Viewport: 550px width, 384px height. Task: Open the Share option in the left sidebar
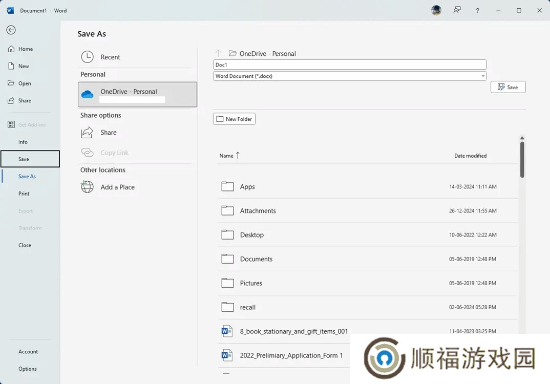20,101
